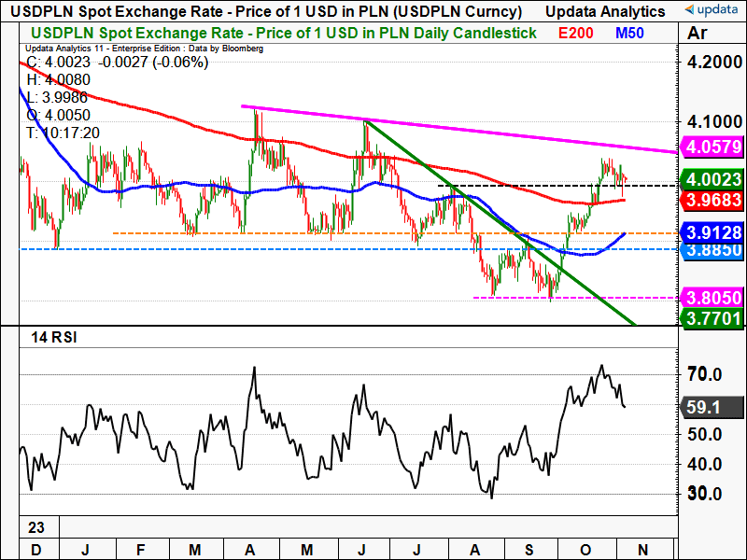
Task: Click the red 3.9683 E200 value tag
Action: [713, 200]
